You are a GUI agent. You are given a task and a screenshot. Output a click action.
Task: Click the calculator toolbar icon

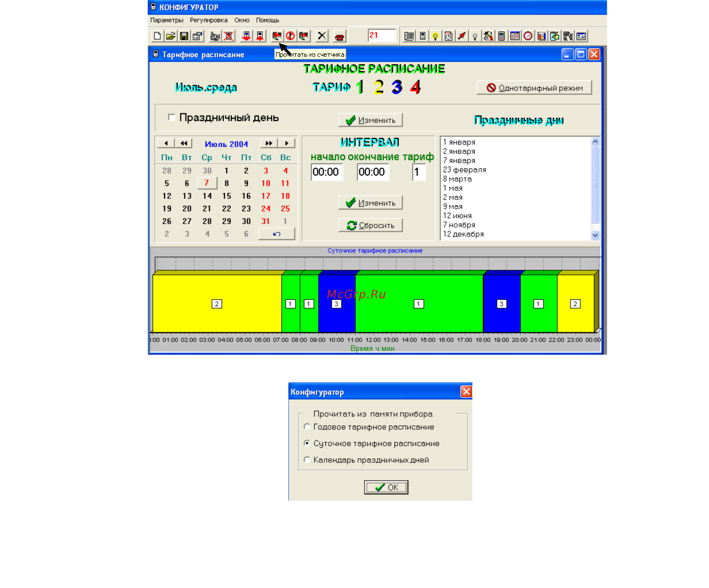click(x=501, y=36)
